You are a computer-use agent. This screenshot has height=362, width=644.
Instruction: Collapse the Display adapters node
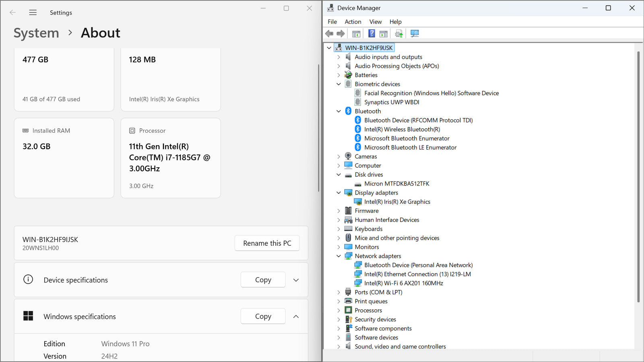coord(339,193)
